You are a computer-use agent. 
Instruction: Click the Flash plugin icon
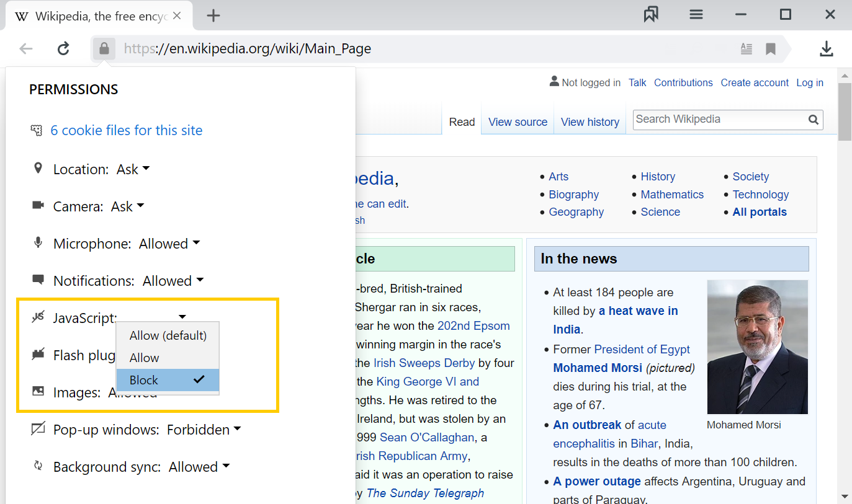38,354
